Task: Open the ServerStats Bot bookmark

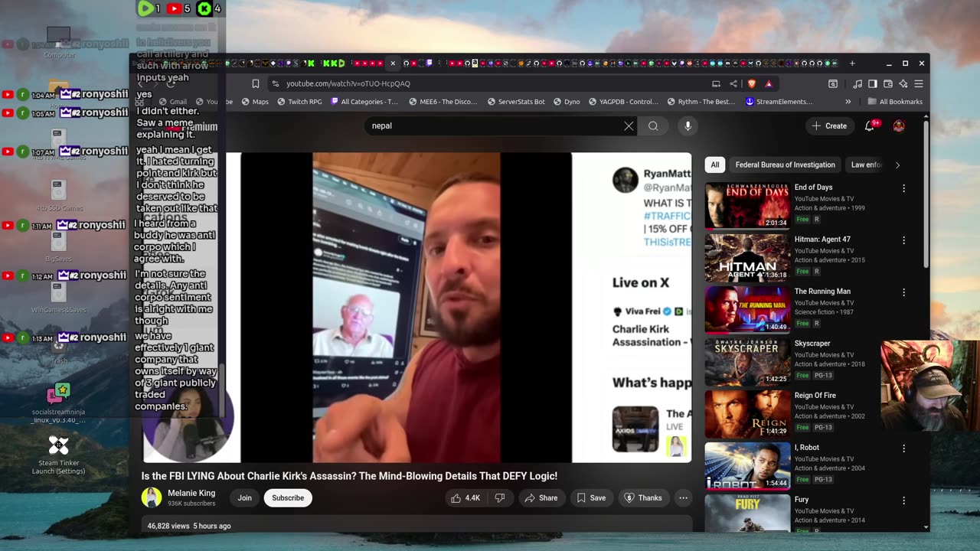Action: pyautogui.click(x=516, y=102)
